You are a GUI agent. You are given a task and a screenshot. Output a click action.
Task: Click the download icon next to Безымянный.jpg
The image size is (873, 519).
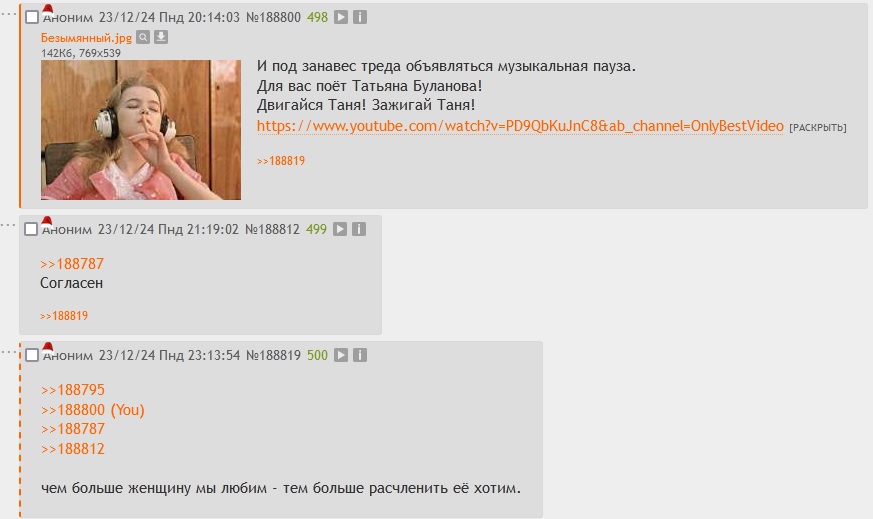(161, 37)
